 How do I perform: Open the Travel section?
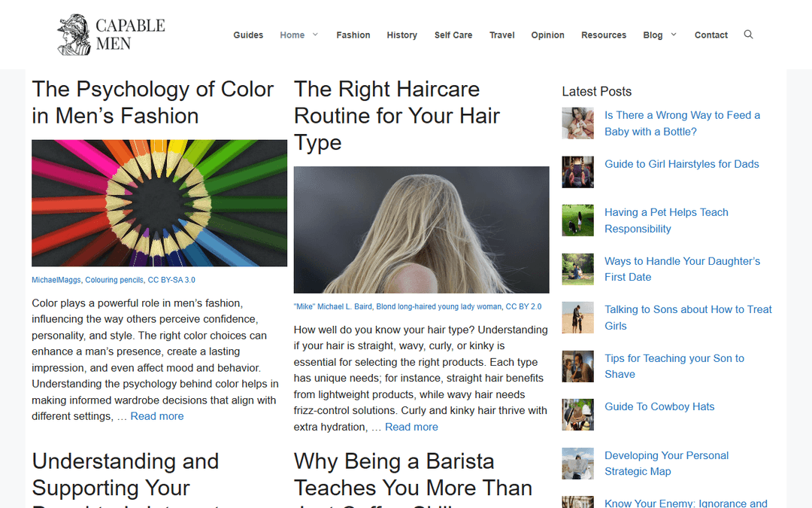coord(501,35)
